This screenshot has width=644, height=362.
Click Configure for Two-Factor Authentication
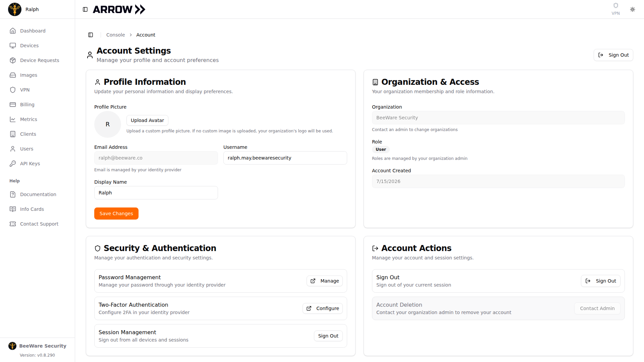323,308
